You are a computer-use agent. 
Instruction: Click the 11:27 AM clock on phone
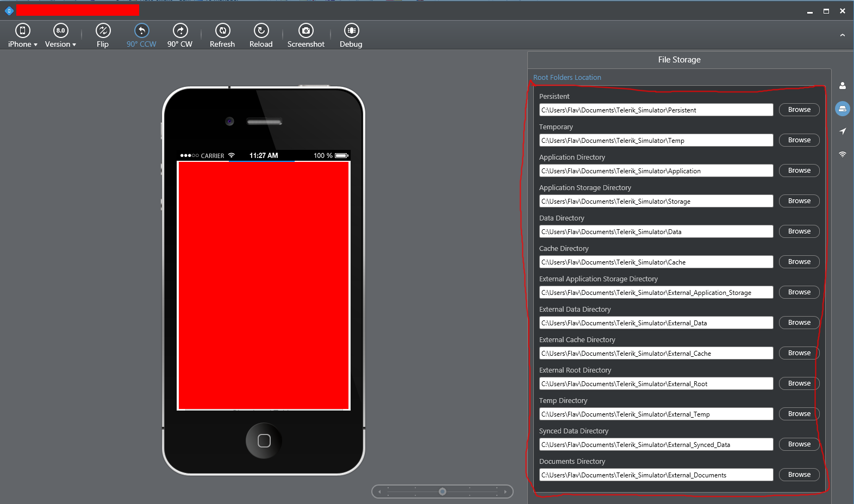click(x=264, y=155)
